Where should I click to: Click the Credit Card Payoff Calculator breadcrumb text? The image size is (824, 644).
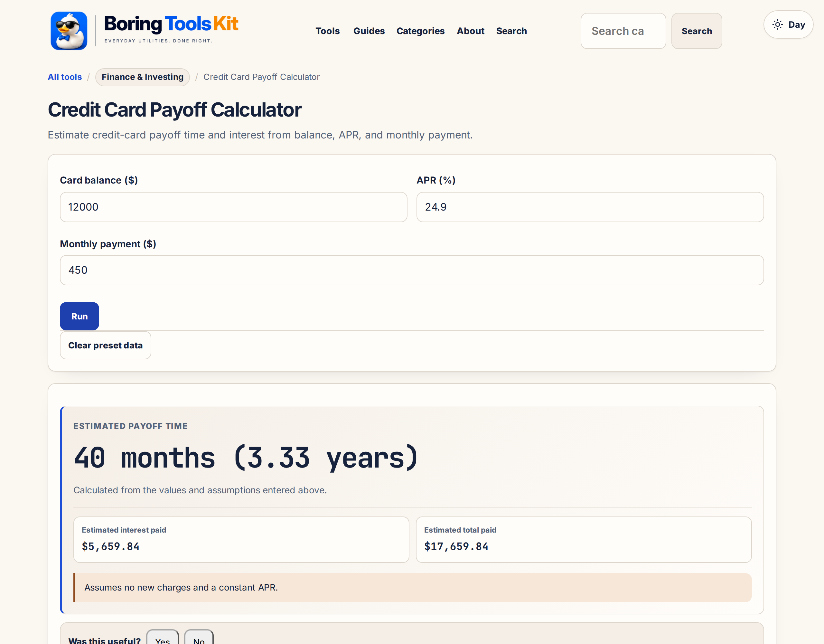(261, 77)
